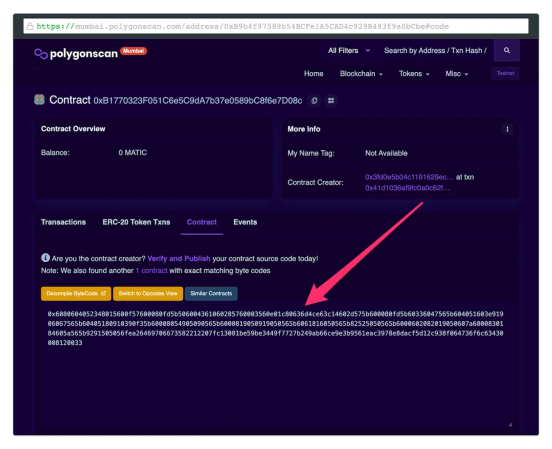The image size is (552, 449).
Task: Click the search by address field
Action: point(435,50)
